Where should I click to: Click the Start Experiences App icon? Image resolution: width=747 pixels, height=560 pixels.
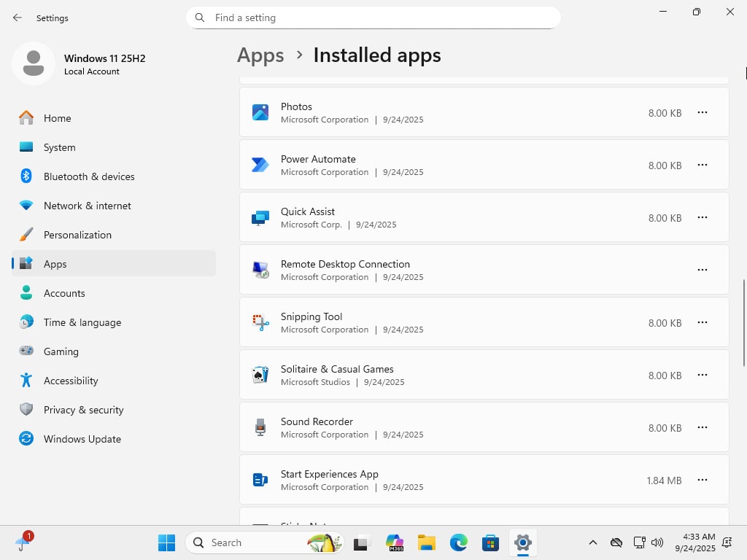pos(260,480)
